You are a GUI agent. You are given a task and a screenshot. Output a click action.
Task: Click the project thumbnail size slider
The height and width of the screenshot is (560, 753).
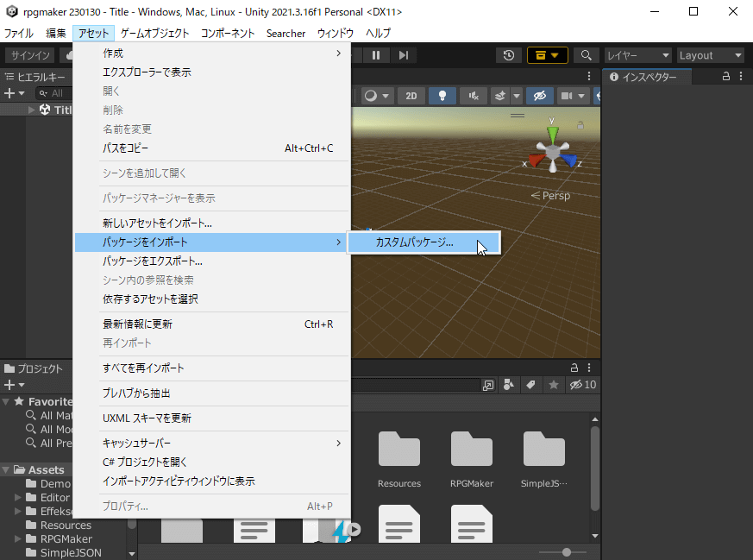(x=567, y=552)
